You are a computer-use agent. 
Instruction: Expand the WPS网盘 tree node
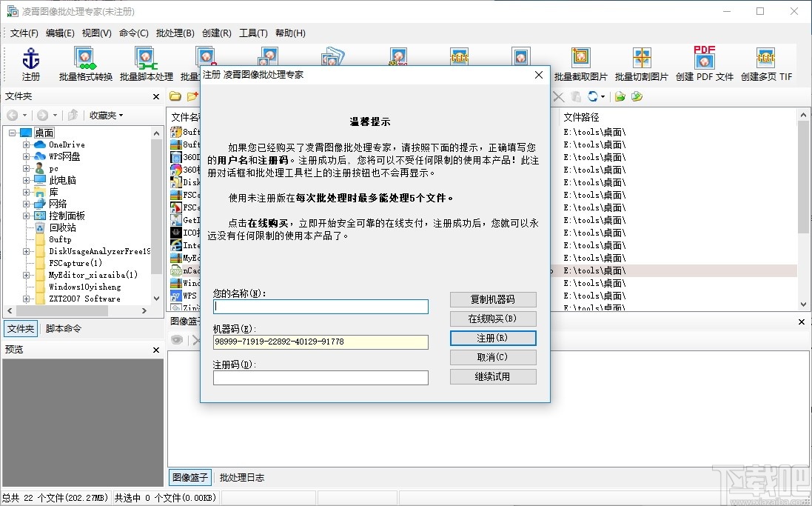click(x=26, y=156)
